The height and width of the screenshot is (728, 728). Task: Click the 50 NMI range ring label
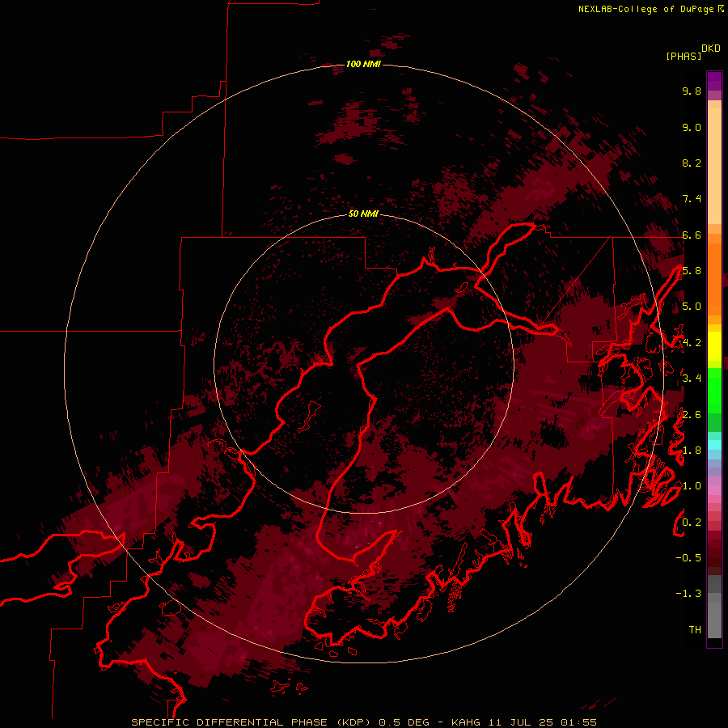363,214
